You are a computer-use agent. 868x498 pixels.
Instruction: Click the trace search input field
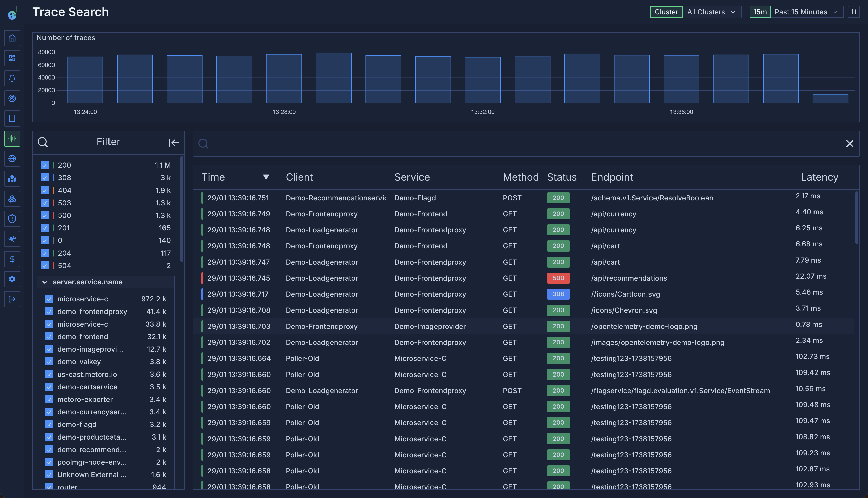tap(513, 144)
